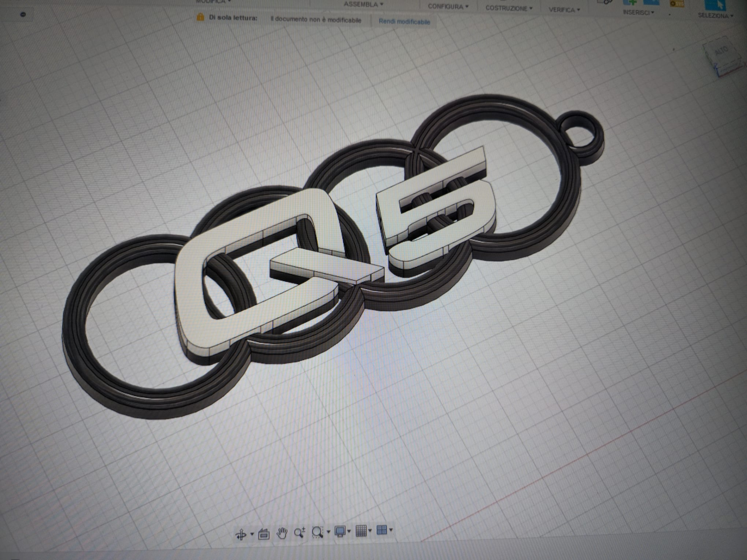Click the Insert plus icon above INSERISCI
The height and width of the screenshot is (560, 747).
tap(630, 2)
